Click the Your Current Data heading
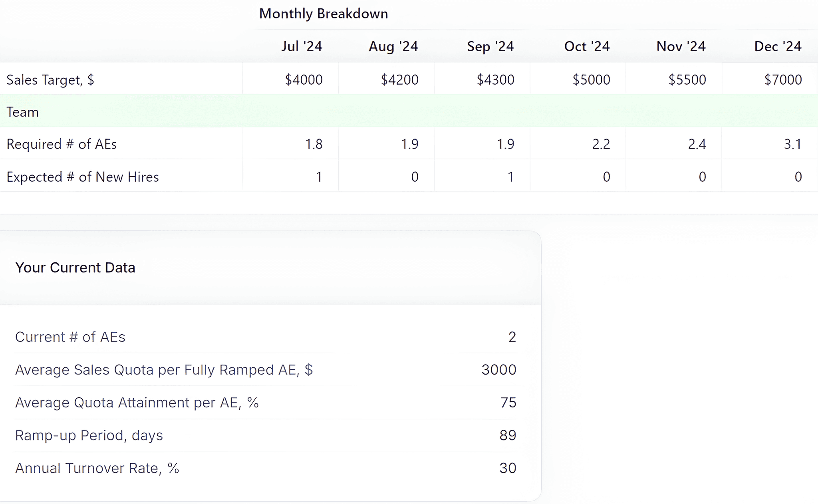The width and height of the screenshot is (818, 504). coord(75,268)
